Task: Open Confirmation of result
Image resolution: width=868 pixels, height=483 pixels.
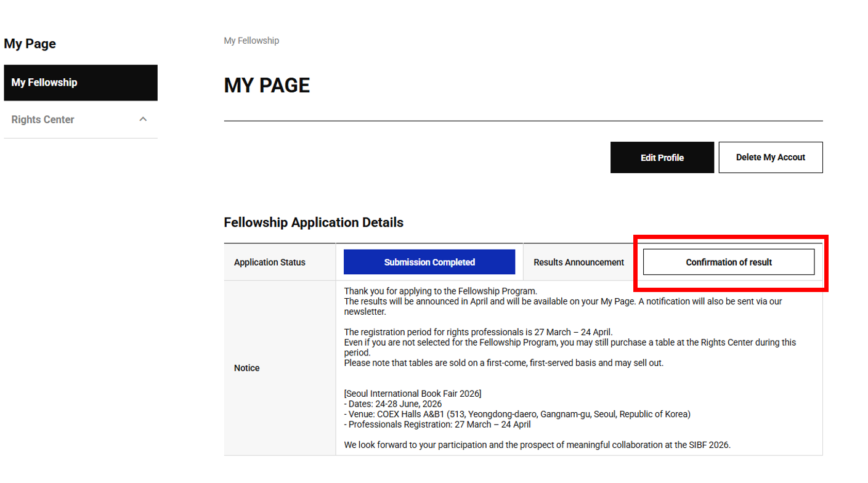Action: tap(728, 262)
